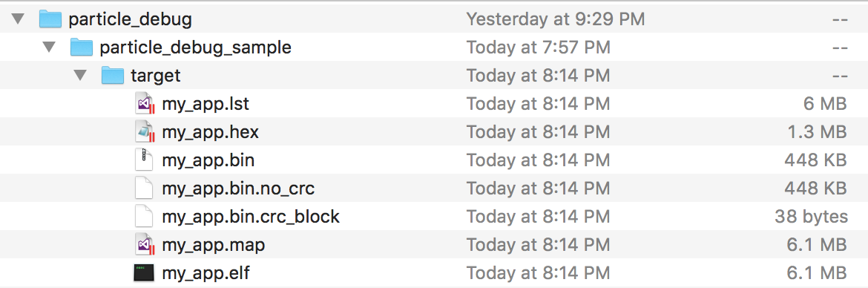868x288 pixels.
Task: Collapse the target folder disclosure triangle
Action: point(80,75)
